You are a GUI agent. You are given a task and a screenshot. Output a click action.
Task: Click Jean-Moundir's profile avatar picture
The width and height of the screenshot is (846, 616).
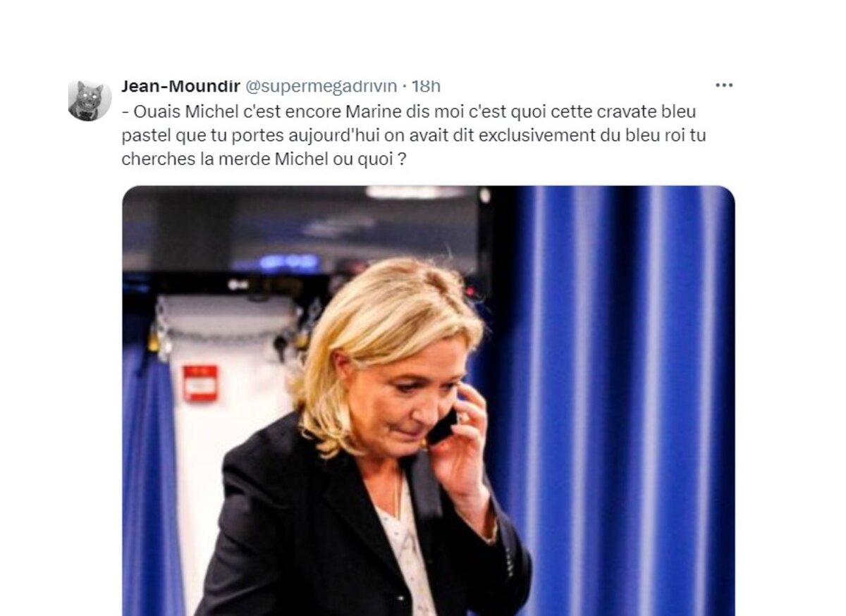90,101
